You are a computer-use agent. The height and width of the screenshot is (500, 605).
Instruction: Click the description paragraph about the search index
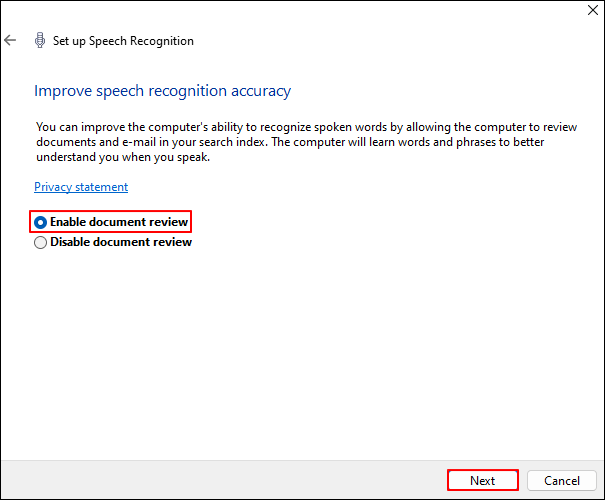[x=300, y=142]
